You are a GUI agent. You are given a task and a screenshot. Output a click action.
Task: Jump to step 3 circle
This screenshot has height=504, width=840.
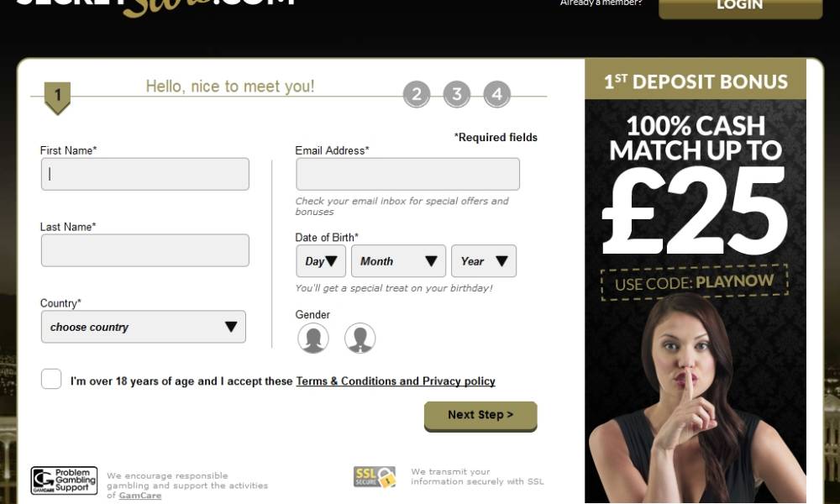coord(456,95)
